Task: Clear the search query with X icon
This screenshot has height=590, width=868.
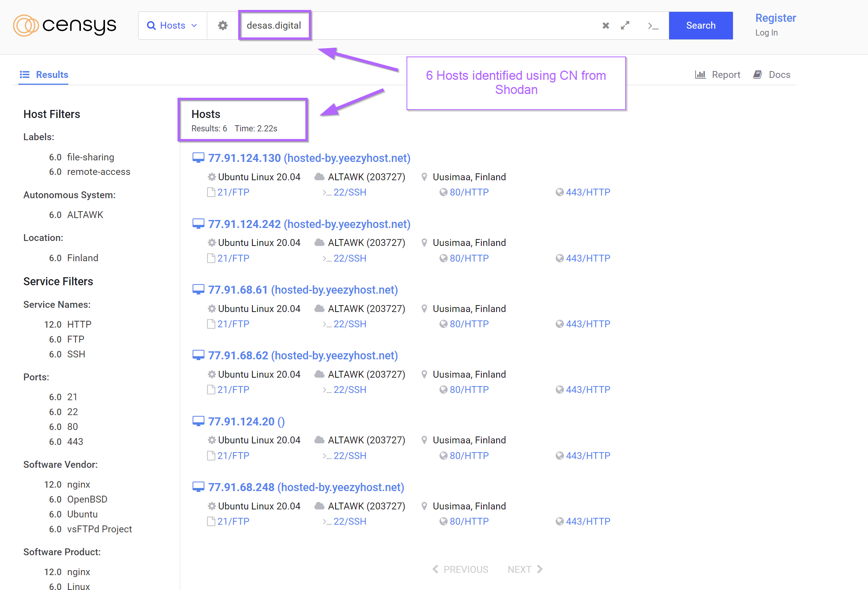Action: [x=605, y=26]
